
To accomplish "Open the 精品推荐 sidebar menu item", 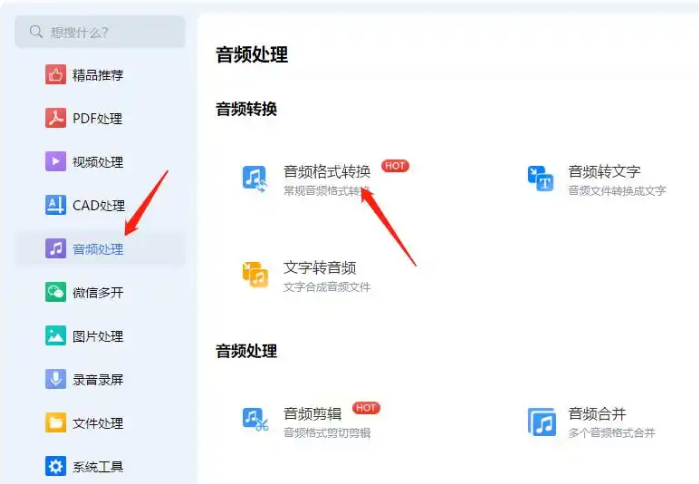I will (x=100, y=74).
